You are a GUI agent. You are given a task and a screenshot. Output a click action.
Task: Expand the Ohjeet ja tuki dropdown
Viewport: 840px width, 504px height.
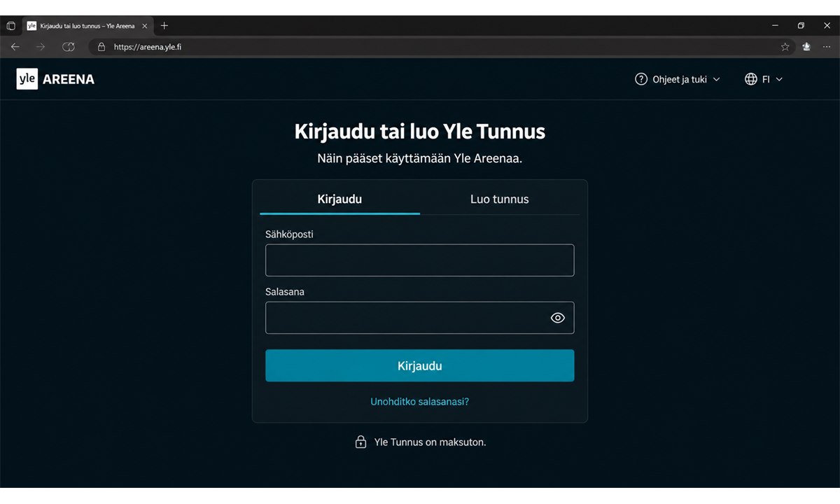click(677, 79)
